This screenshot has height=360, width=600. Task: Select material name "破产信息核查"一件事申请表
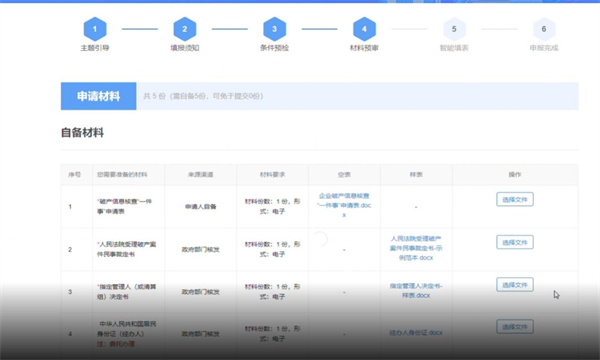tap(124, 206)
